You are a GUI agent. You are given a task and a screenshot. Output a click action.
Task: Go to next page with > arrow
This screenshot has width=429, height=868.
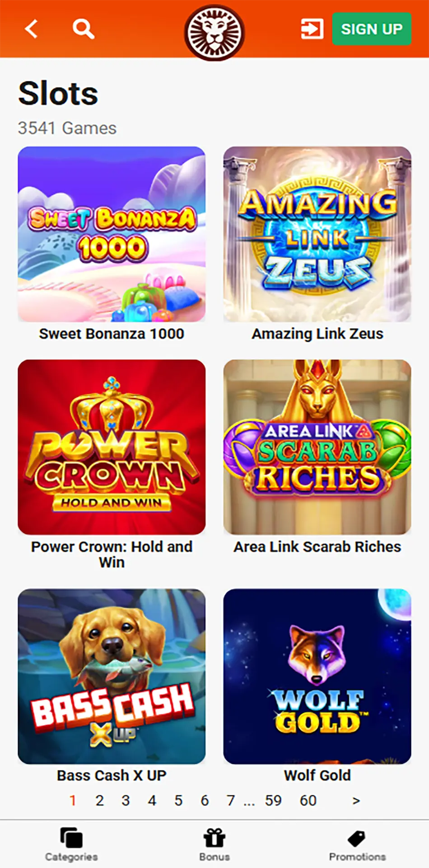[356, 801]
